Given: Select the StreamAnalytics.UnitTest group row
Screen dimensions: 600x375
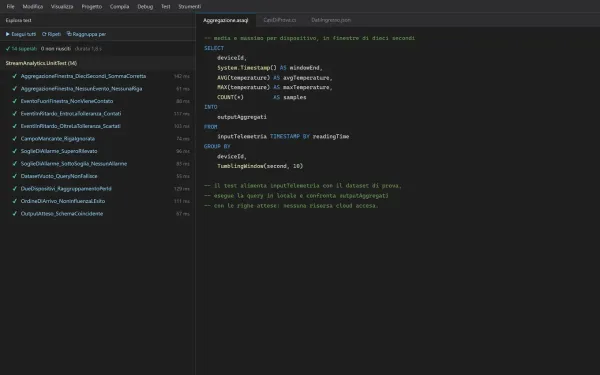Looking at the screenshot, I should pos(98,63).
